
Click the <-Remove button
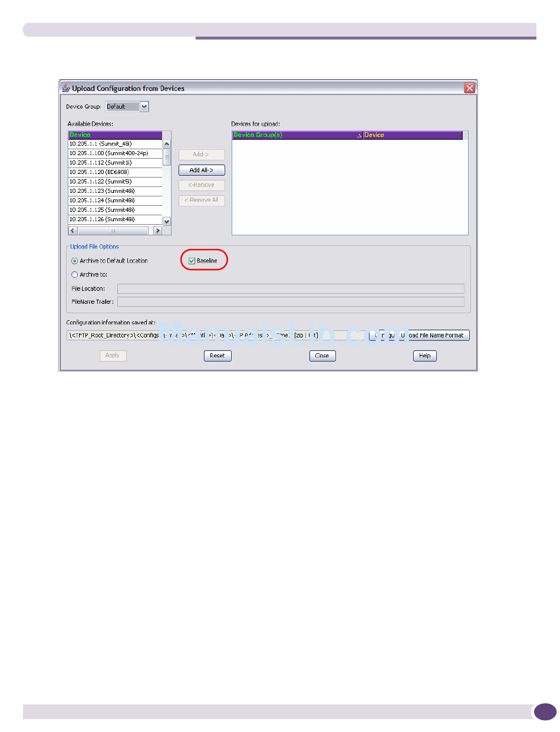(202, 185)
